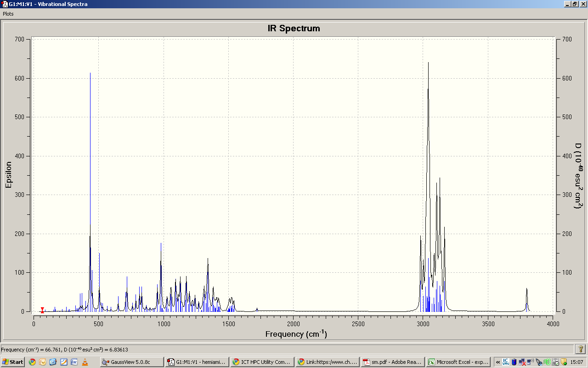
Task: Open the Plots menu
Action: tap(8, 14)
